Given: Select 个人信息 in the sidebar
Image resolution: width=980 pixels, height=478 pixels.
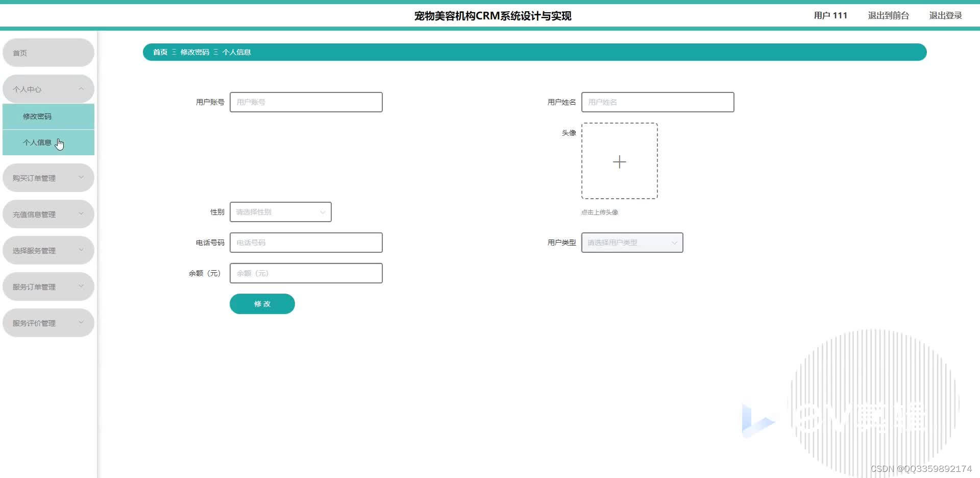Looking at the screenshot, I should [48, 142].
